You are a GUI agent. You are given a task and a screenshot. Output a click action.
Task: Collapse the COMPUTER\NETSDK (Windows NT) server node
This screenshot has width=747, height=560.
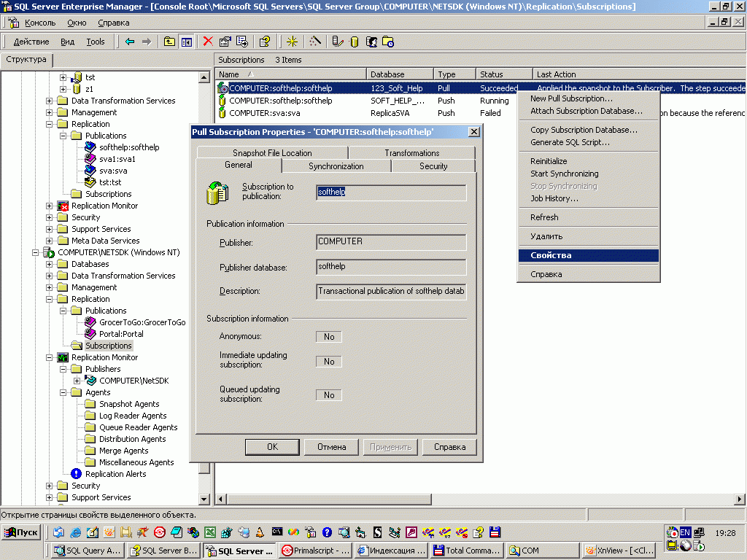point(35,252)
